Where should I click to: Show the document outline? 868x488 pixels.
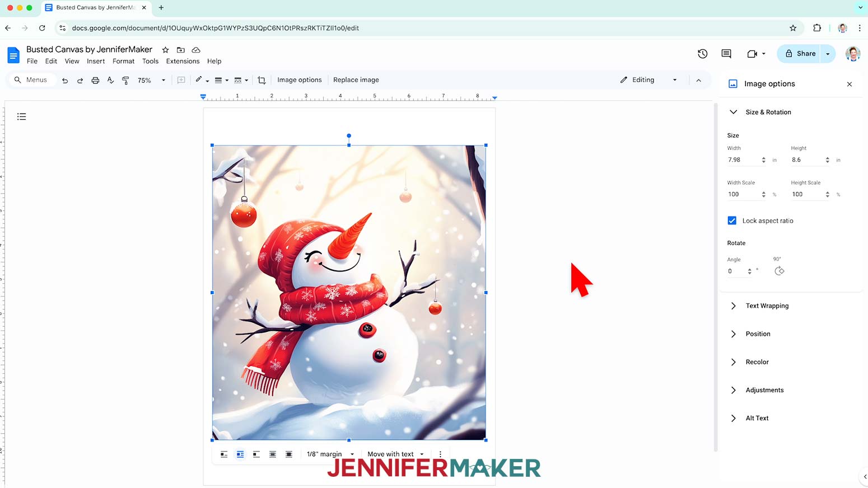click(21, 116)
